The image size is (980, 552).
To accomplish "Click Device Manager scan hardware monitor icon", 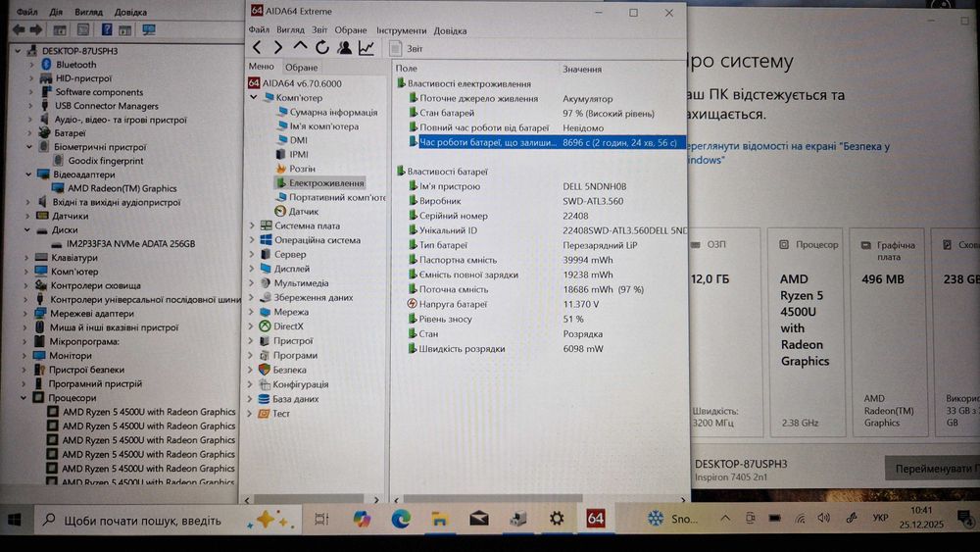I will (149, 29).
